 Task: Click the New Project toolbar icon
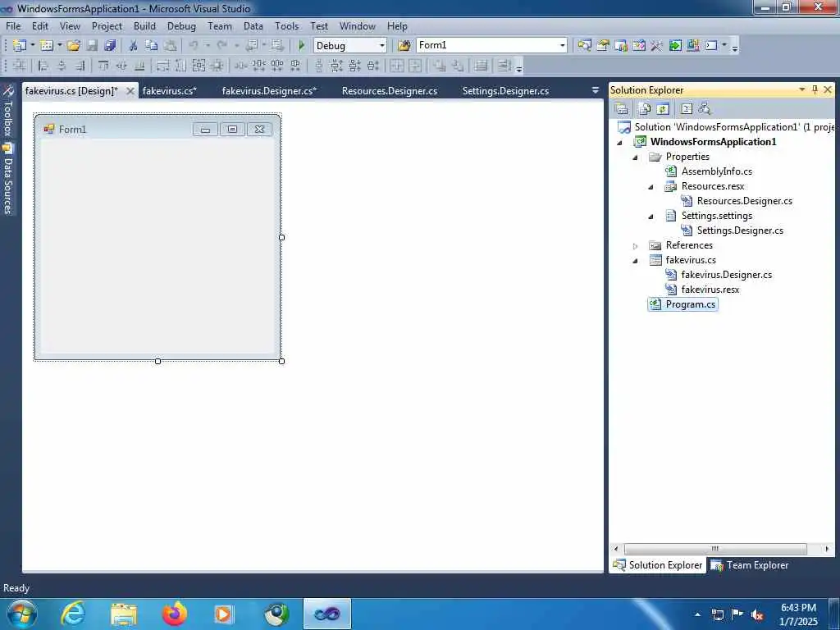coord(20,46)
